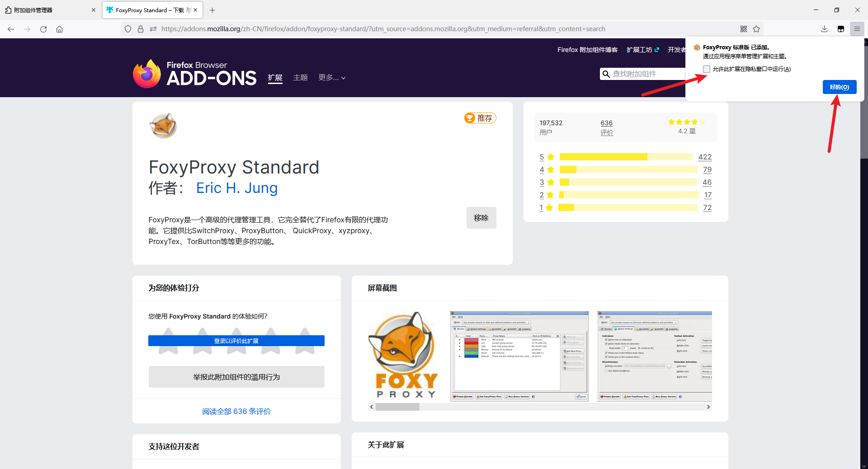Go back to the previous page
The height and width of the screenshot is (469, 868).
pyautogui.click(x=11, y=29)
